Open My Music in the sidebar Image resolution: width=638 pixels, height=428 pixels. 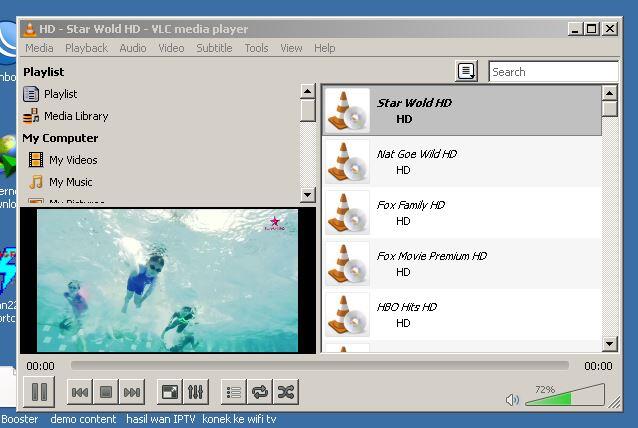(71, 182)
